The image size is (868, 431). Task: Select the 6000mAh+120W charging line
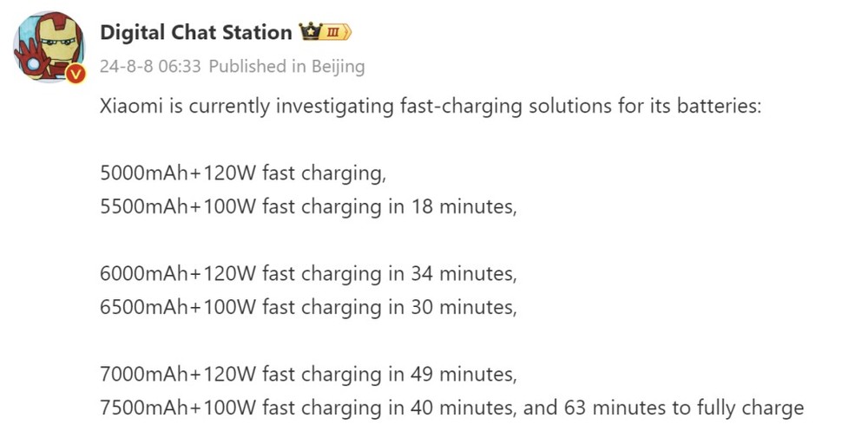[x=308, y=274]
